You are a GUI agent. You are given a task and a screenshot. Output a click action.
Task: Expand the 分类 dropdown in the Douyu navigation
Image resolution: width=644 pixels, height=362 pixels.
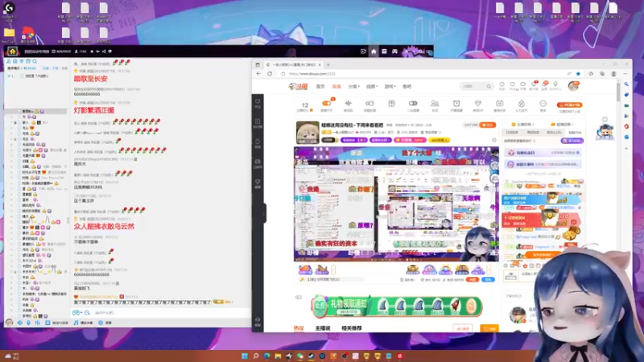(x=353, y=87)
